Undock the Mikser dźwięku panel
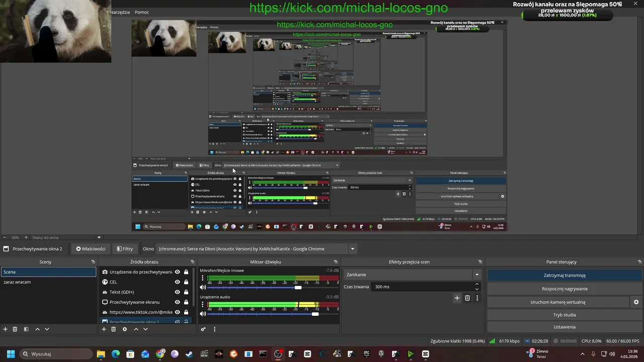 pyautogui.click(x=336, y=262)
